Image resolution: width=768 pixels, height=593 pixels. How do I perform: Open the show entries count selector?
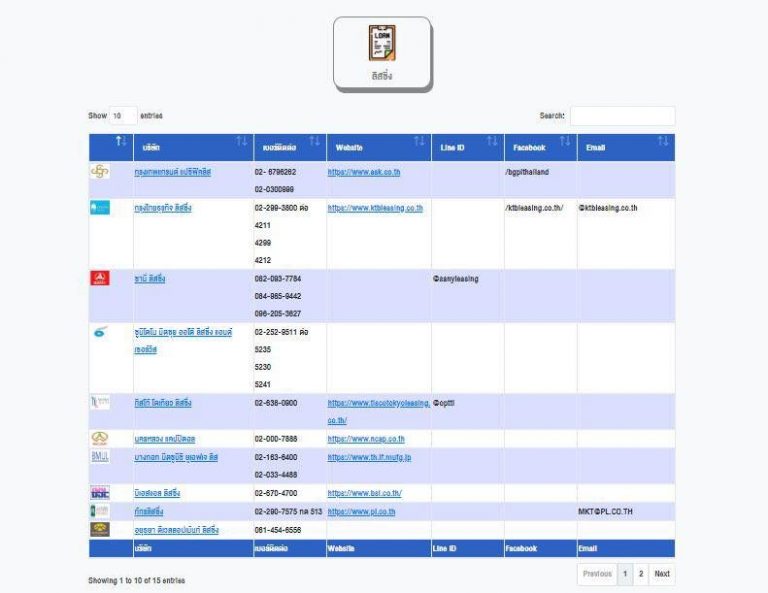[x=122, y=116]
